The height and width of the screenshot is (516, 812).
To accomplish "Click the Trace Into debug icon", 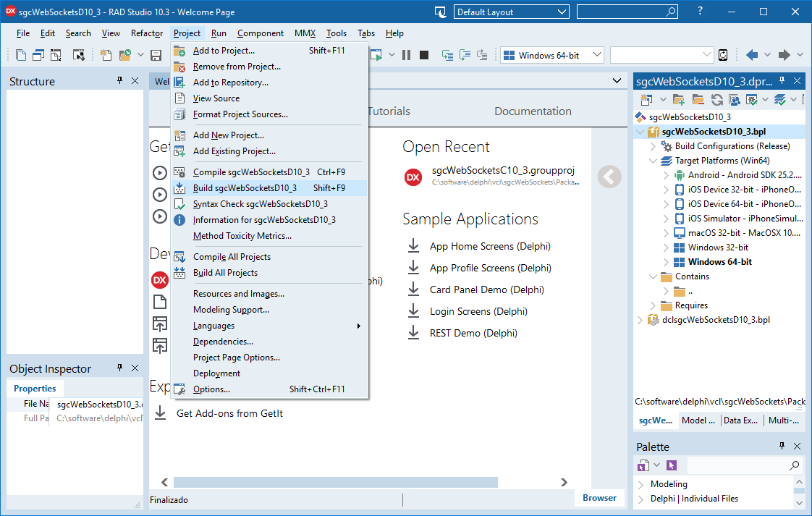I will pyautogui.click(x=447, y=55).
